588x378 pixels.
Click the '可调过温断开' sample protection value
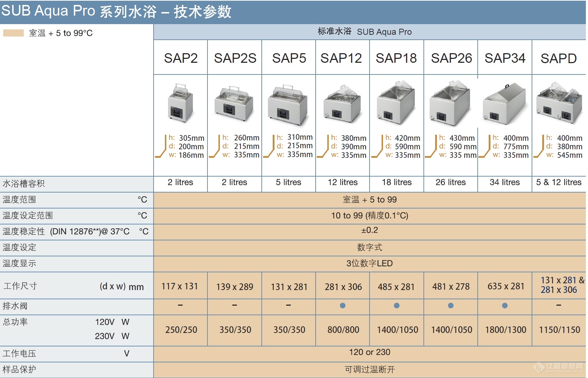(x=370, y=369)
